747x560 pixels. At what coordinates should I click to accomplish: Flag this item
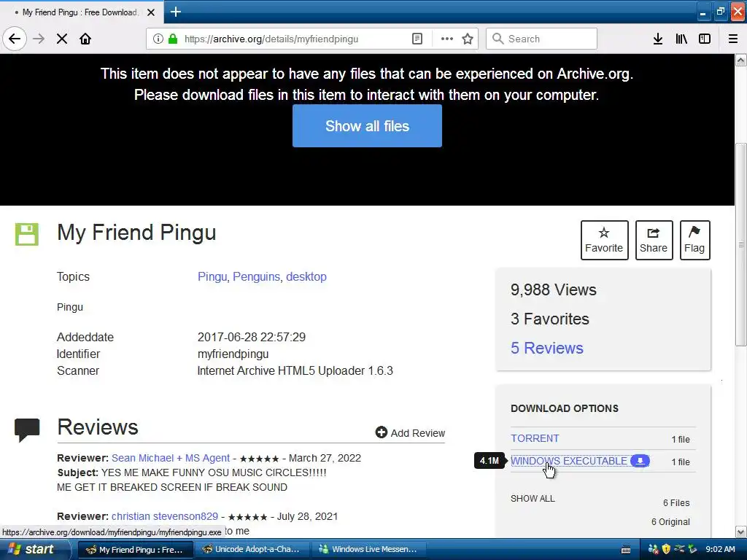coord(694,240)
